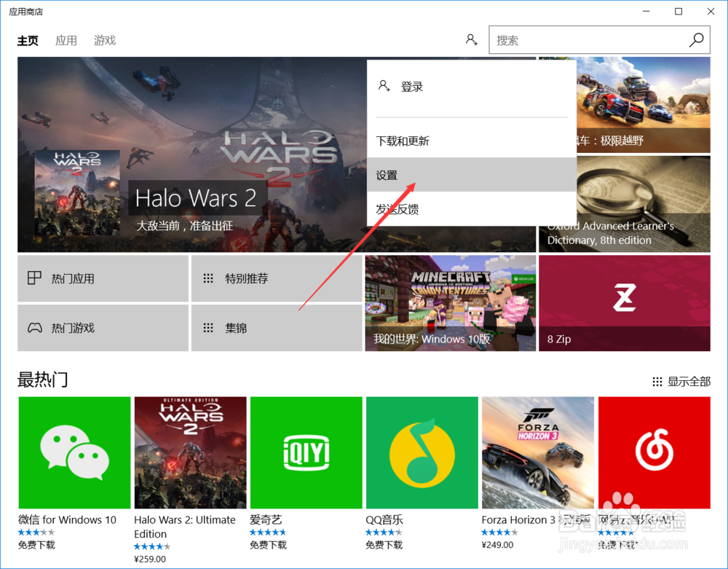The height and width of the screenshot is (569, 728).
Task: Open the 游戏 tab
Action: (104, 41)
